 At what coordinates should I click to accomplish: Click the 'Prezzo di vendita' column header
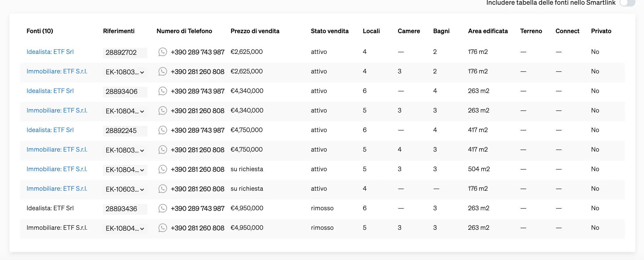coord(255,31)
